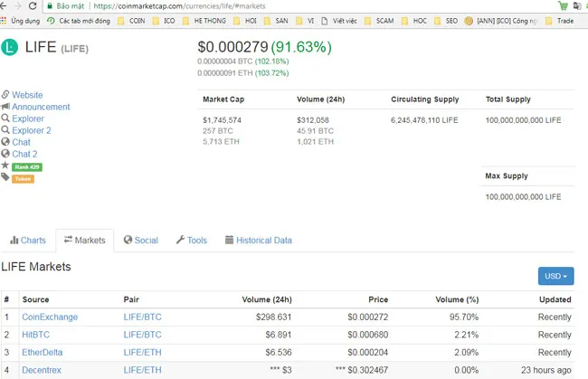The height and width of the screenshot is (379, 588).
Task: Select the $312,058 volume value
Action: (x=313, y=120)
